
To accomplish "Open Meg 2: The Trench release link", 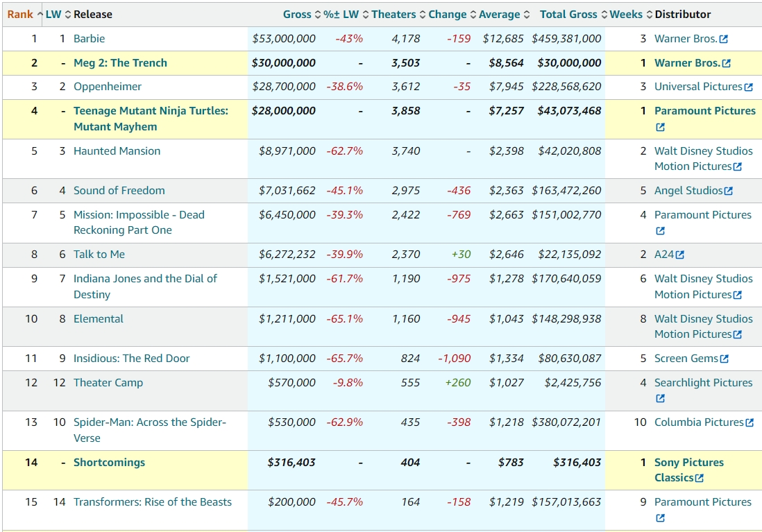I will (x=120, y=62).
